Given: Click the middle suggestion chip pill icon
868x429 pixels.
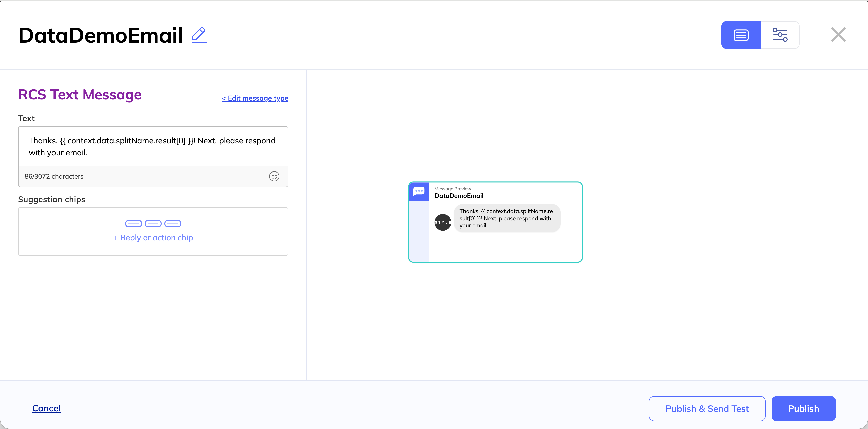Looking at the screenshot, I should click(153, 223).
